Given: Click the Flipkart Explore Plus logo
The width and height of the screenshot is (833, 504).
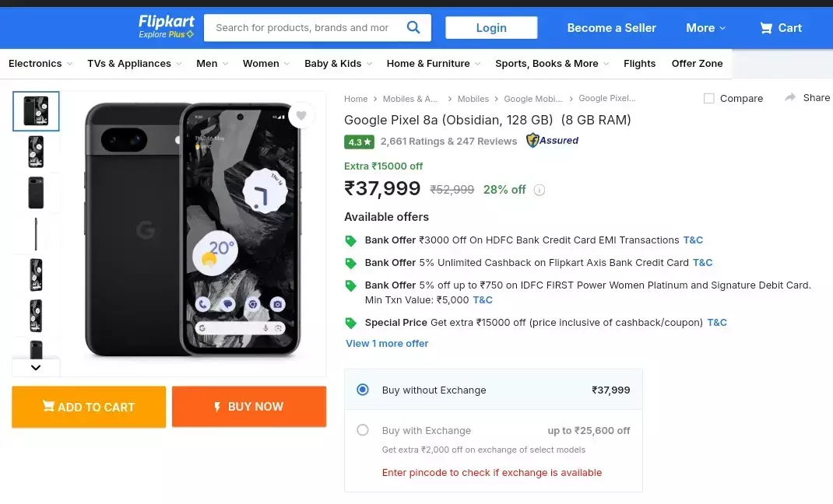Looking at the screenshot, I should click(166, 26).
